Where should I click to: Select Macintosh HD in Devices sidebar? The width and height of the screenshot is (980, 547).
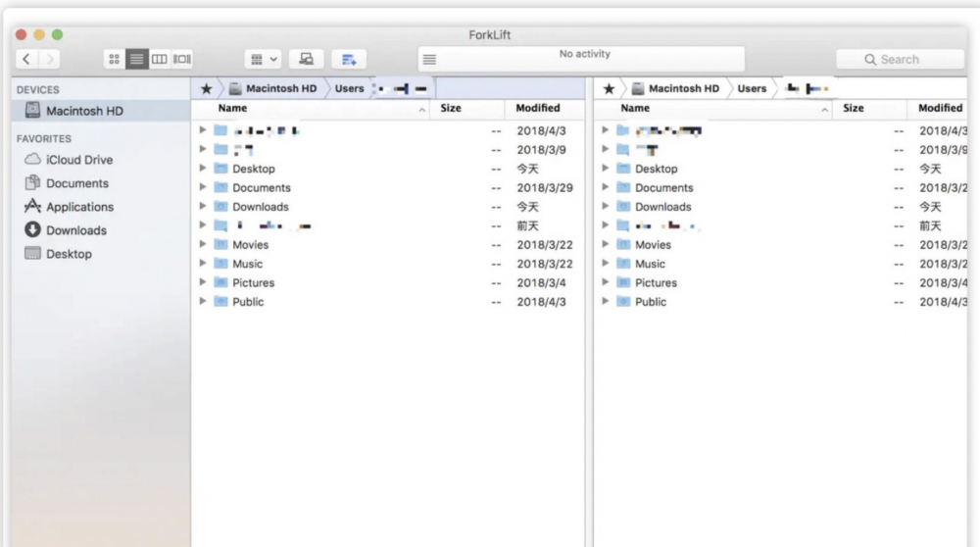101,111
